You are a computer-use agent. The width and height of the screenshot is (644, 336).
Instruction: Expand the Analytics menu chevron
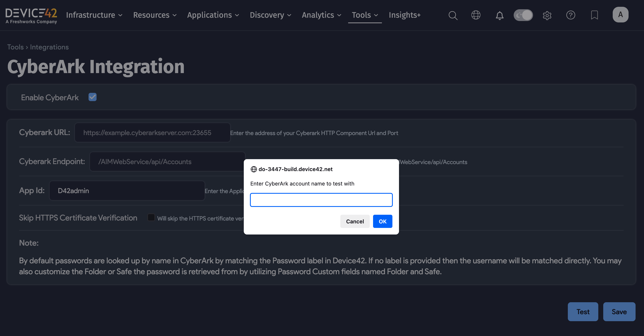(x=339, y=15)
